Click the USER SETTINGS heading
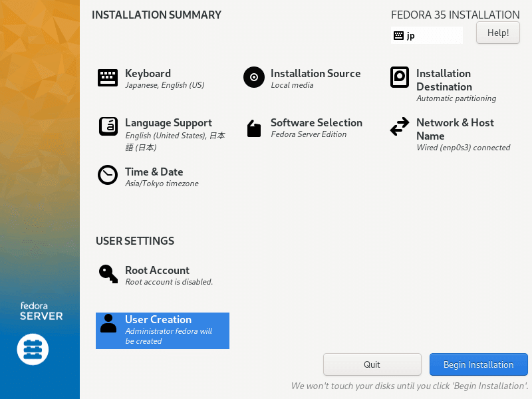532x399 pixels. point(135,241)
